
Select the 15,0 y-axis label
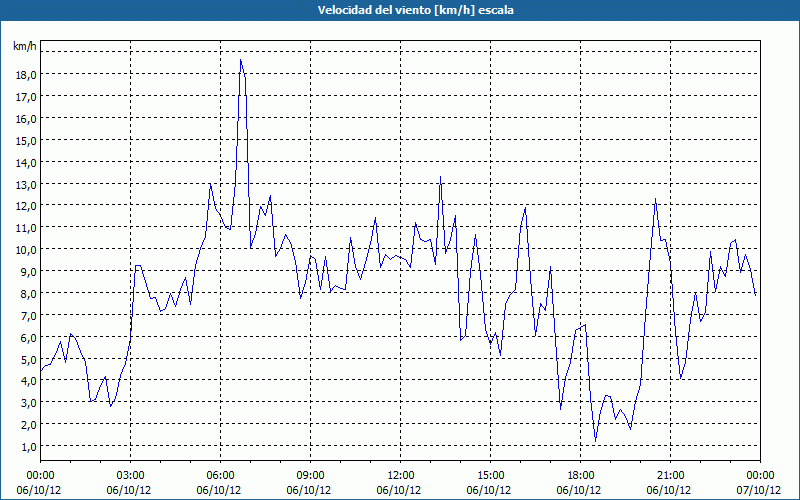tap(26, 141)
